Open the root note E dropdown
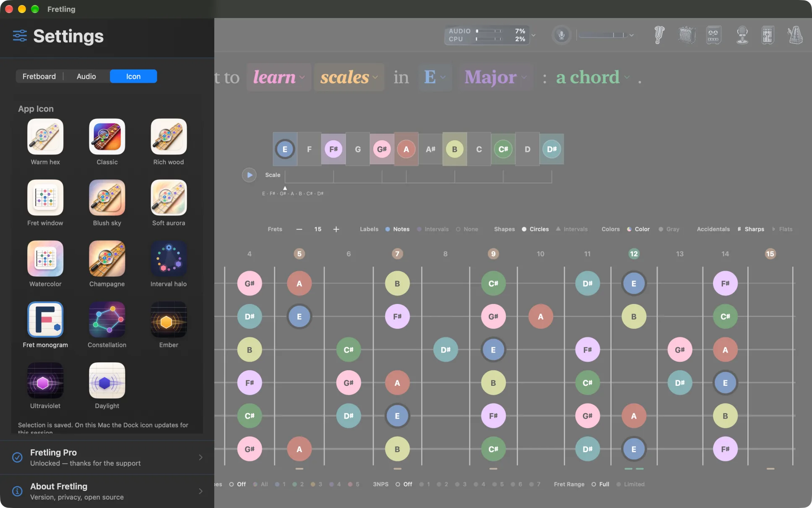The image size is (812, 508). click(435, 77)
